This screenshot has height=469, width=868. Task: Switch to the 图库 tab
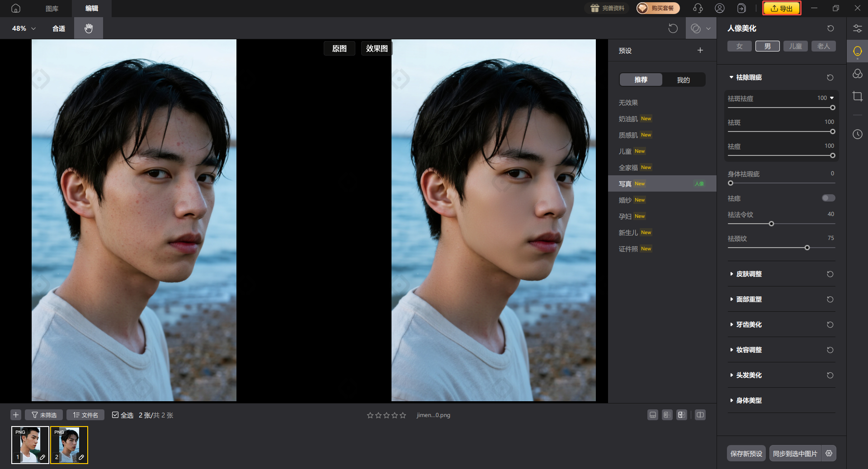coord(52,8)
